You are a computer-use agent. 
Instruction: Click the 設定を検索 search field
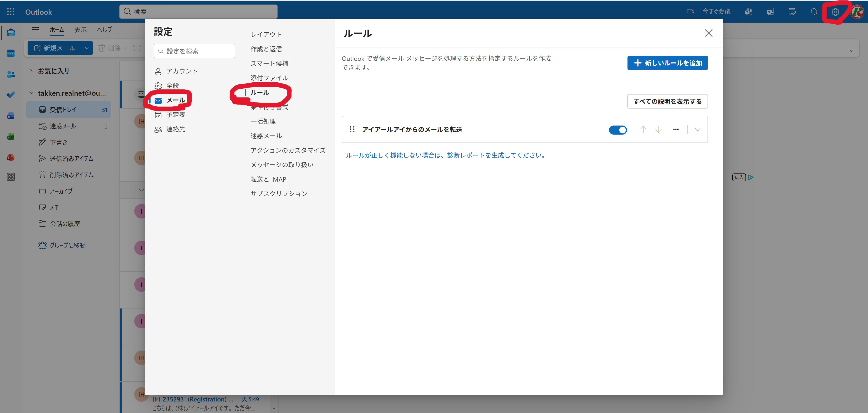point(194,51)
